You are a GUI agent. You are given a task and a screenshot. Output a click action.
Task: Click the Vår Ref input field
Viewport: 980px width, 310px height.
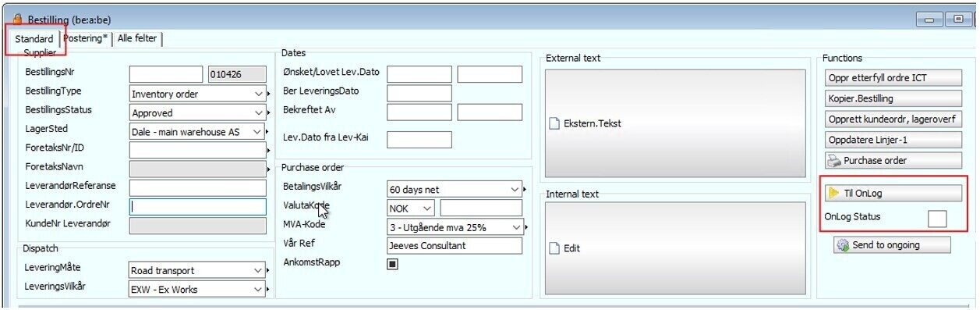click(x=455, y=245)
